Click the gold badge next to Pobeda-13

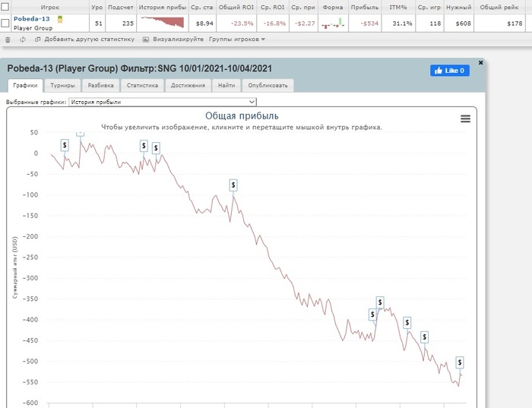point(60,19)
